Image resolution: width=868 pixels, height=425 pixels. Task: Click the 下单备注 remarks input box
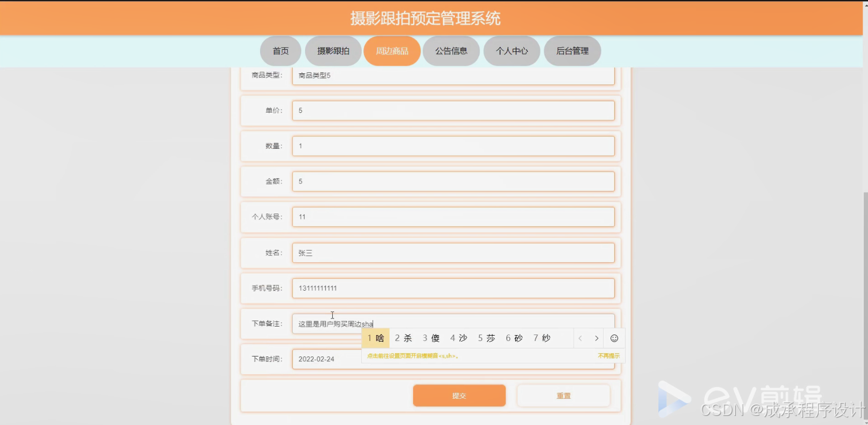point(332,323)
